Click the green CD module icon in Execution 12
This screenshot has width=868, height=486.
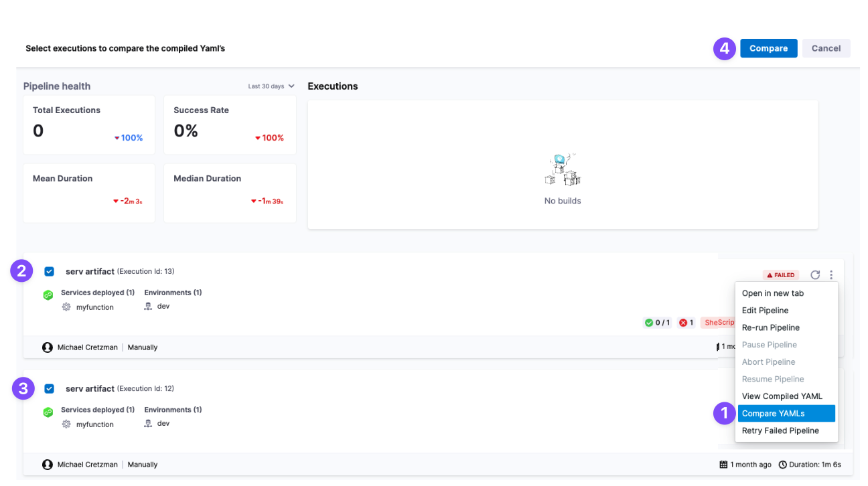pyautogui.click(x=48, y=412)
